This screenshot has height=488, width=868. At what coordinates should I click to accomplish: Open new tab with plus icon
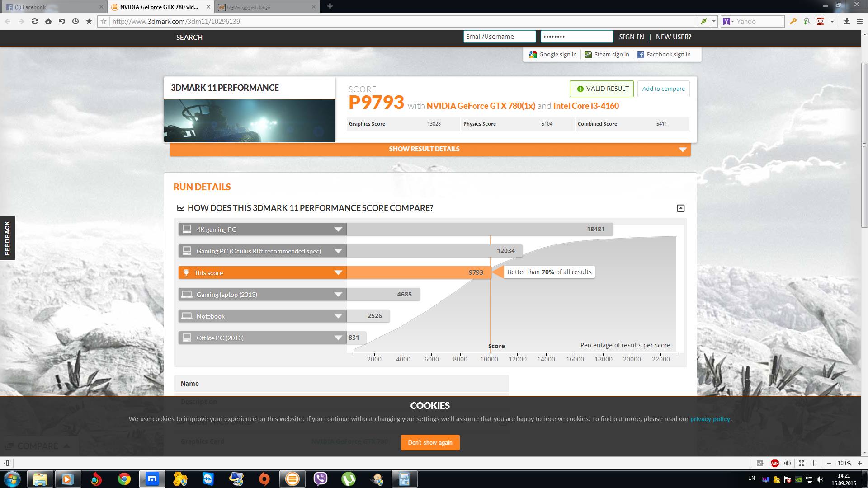(x=330, y=6)
